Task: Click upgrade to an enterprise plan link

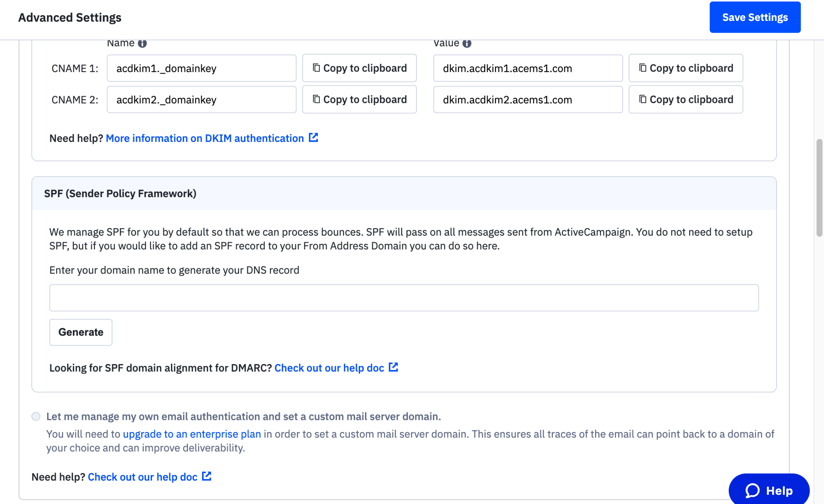Action: point(192,434)
